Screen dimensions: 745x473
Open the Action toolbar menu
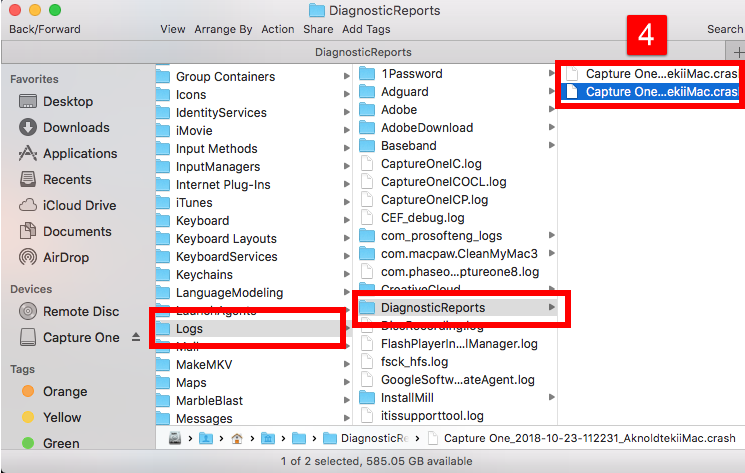pos(277,29)
